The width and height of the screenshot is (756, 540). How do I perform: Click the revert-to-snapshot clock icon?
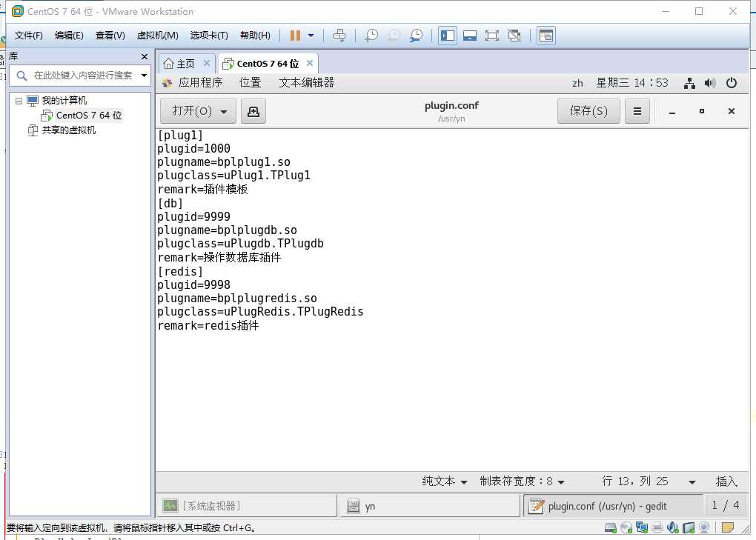[394, 35]
